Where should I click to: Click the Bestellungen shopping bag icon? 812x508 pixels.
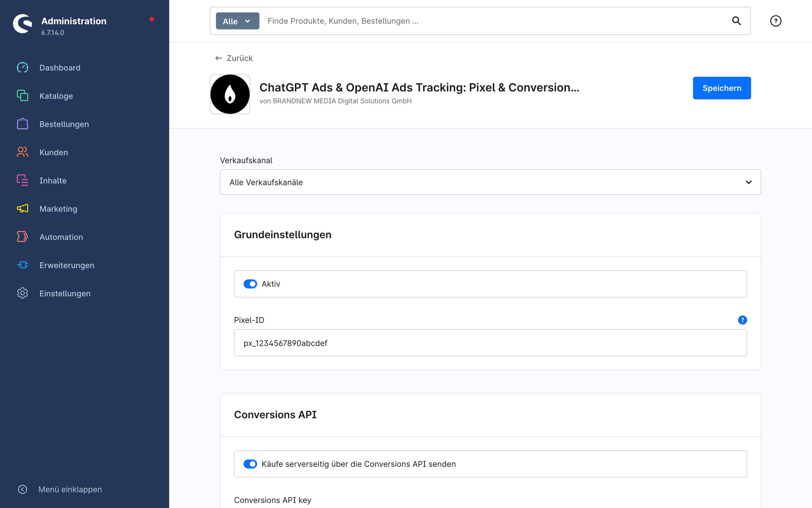23,124
